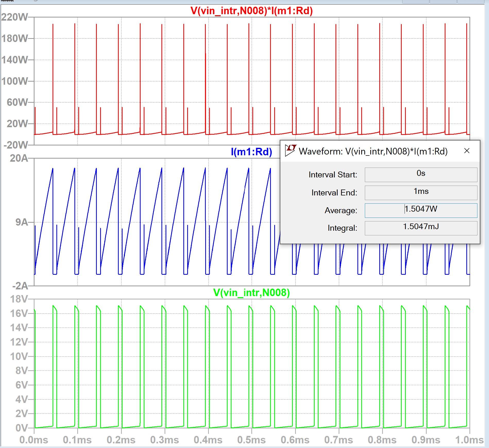
Task: Click the Average label text
Action: click(341, 211)
